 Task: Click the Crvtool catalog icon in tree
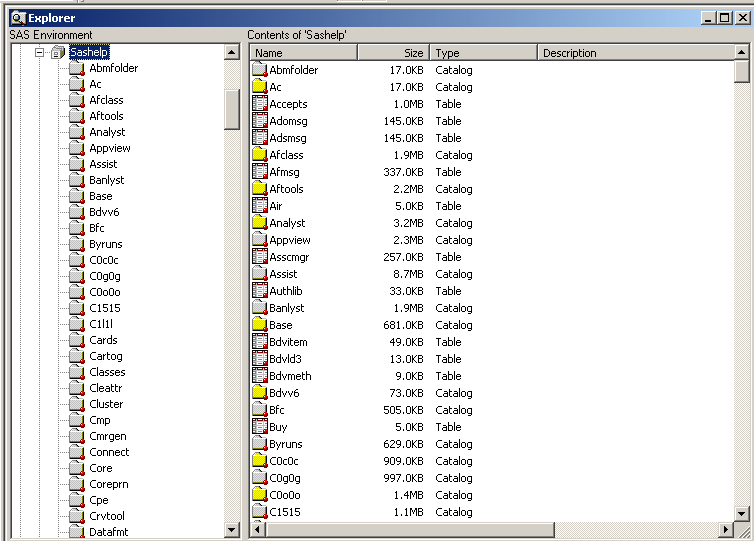tap(76, 516)
